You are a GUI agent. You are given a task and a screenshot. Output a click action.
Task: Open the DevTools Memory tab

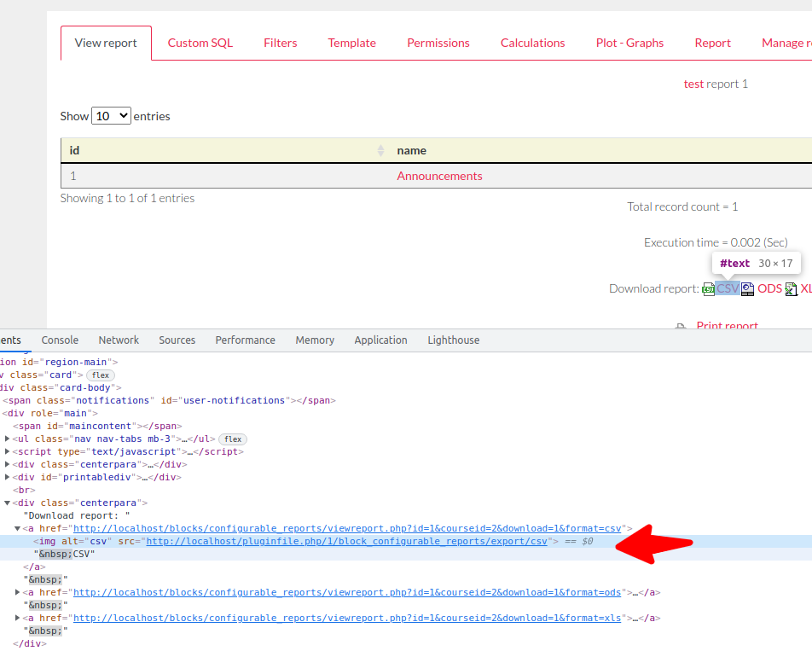315,340
